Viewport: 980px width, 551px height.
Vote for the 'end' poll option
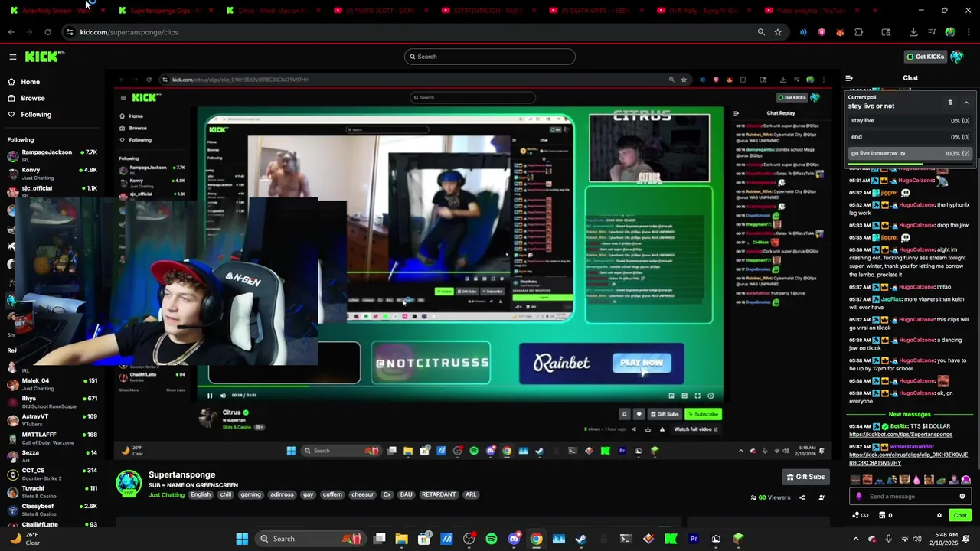pyautogui.click(x=910, y=137)
